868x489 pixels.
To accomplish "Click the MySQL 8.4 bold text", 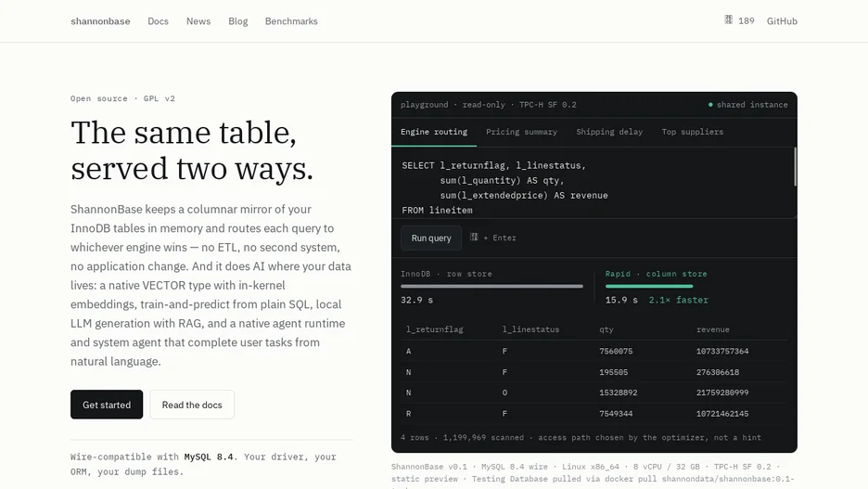I will [209, 457].
